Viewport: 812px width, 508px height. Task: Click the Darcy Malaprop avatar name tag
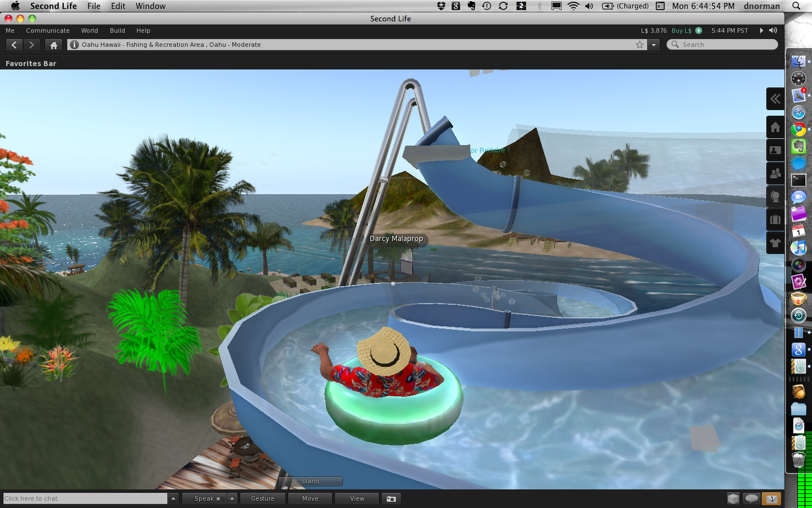(396, 239)
